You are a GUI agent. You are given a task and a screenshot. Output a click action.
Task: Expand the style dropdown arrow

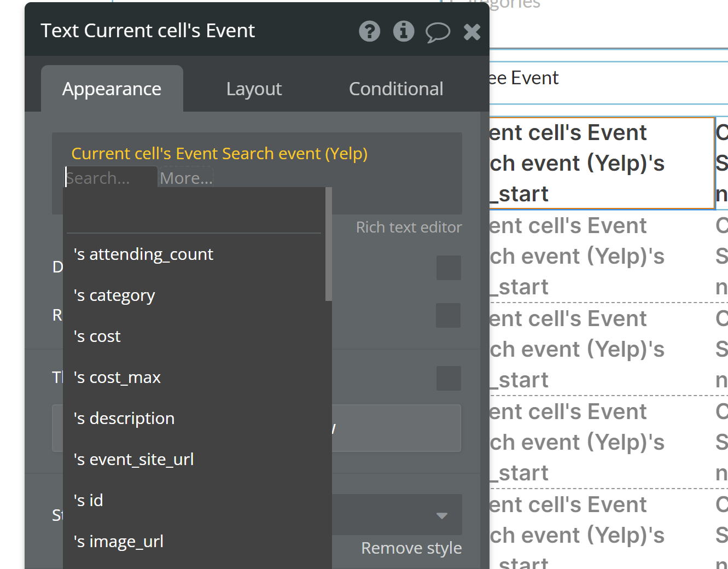[x=442, y=515]
